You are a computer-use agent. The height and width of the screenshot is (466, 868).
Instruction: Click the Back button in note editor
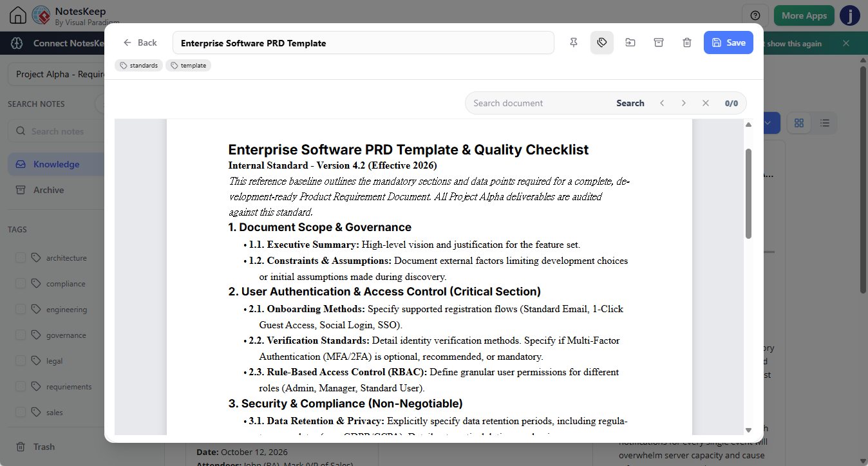click(x=140, y=42)
